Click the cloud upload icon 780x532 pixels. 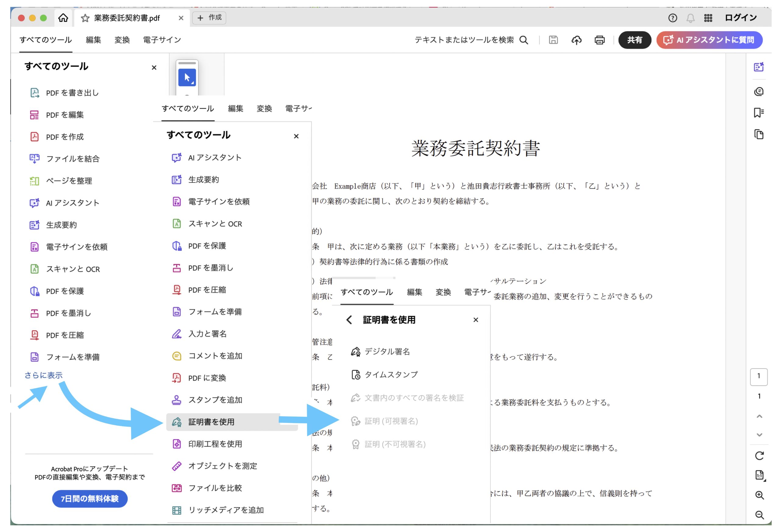pyautogui.click(x=576, y=40)
